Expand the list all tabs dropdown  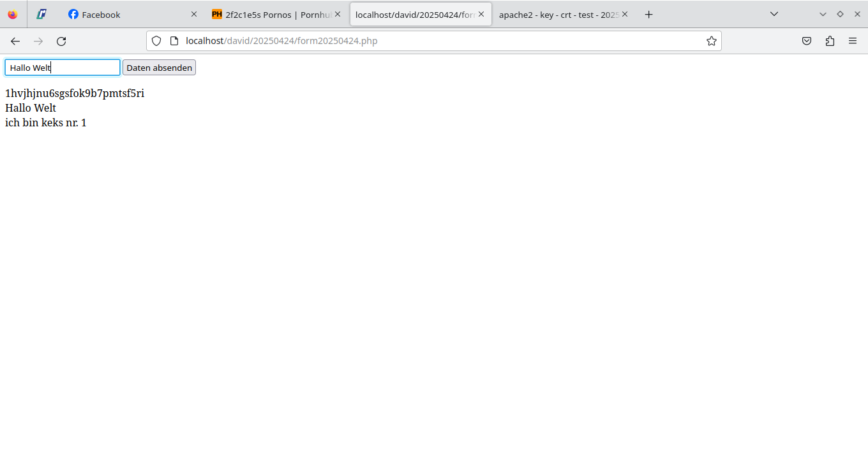click(x=774, y=14)
